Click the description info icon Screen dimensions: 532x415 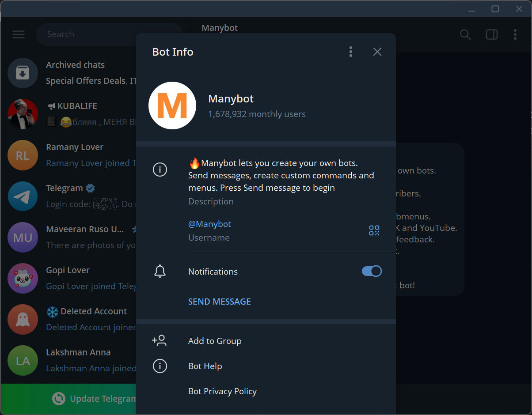click(160, 169)
